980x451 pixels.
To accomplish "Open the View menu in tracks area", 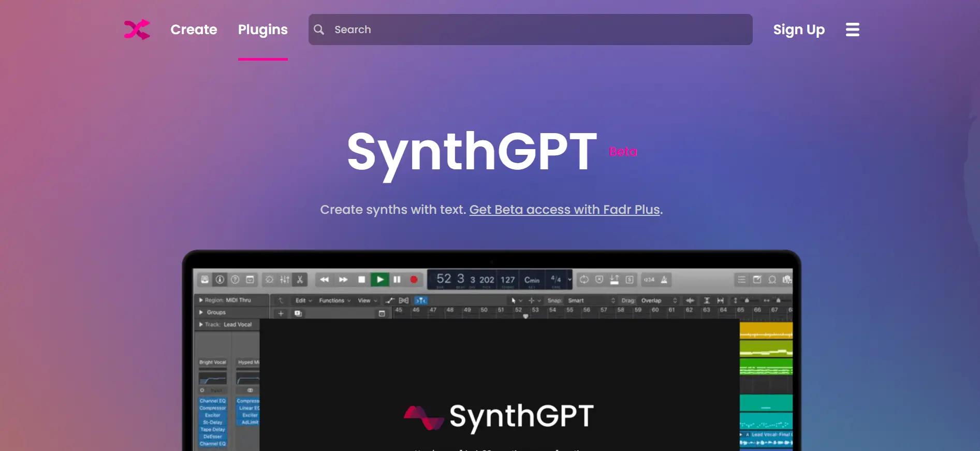I will pyautogui.click(x=368, y=300).
